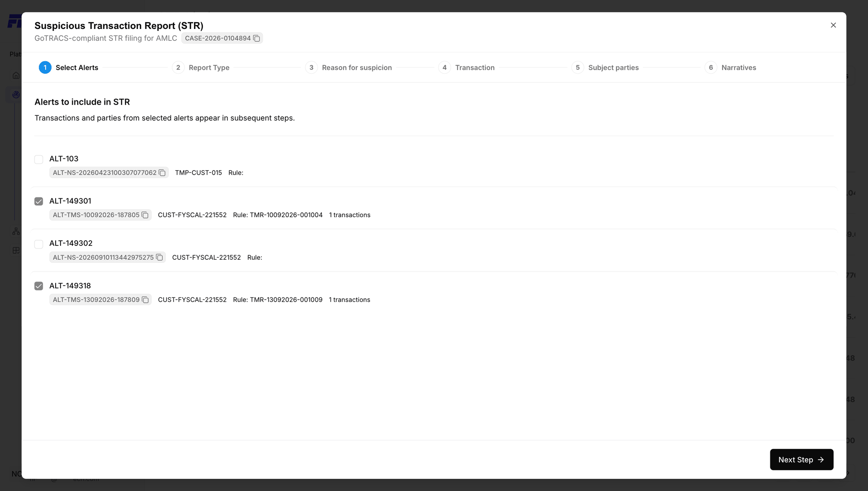The height and width of the screenshot is (491, 868).
Task: Open the hierarchy icon in the background sidebar
Action: click(16, 231)
